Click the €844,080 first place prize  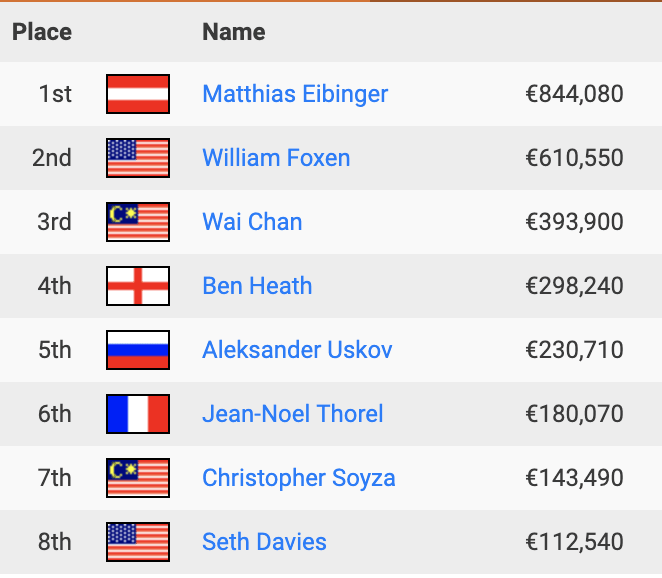coord(574,94)
